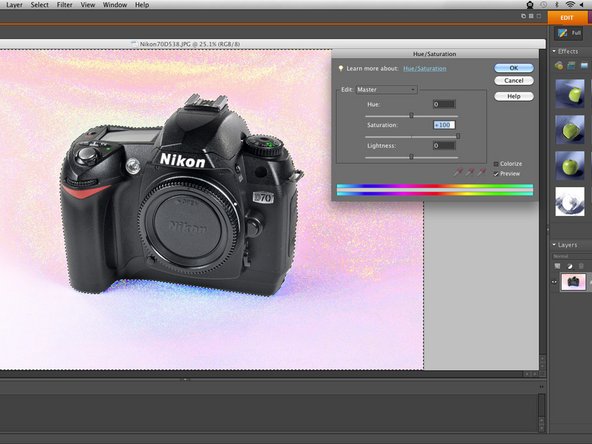The width and height of the screenshot is (592, 444).
Task: Switch to the orange EDIT tab
Action: [567, 18]
